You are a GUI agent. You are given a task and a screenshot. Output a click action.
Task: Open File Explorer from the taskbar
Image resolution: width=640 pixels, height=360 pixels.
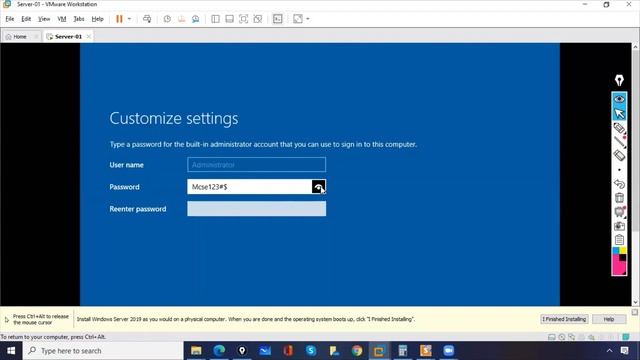coord(196,351)
